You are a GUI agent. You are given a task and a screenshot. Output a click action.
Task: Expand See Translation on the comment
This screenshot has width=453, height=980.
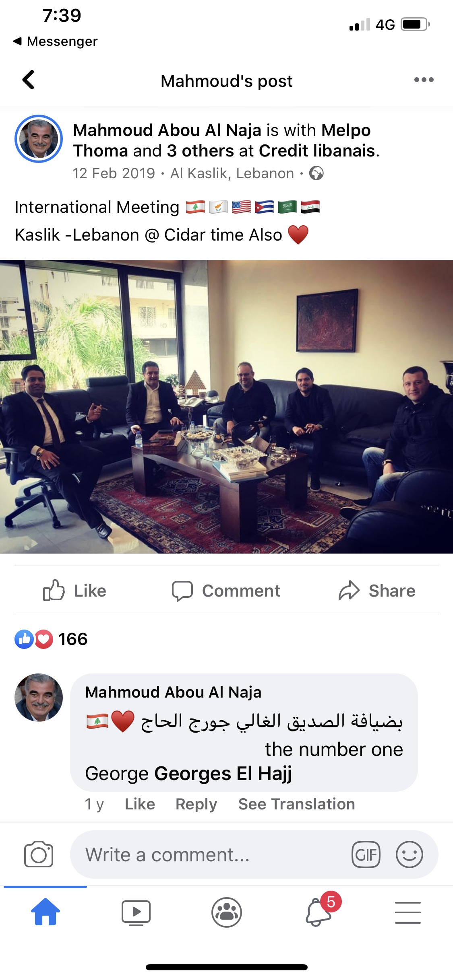tap(296, 804)
